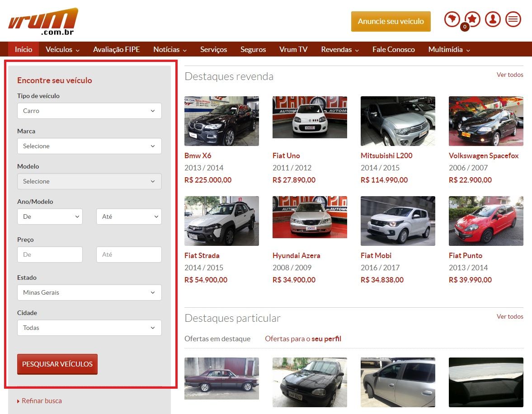Viewport: 532px width, 414px height.
Task: Select the Ofertas para o seu perfil tab
Action: [303, 339]
